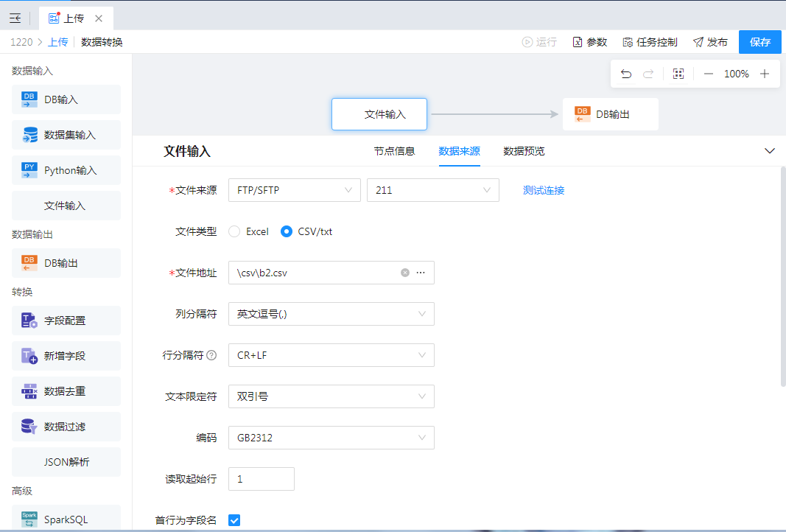Screen dimensions: 786x532
Task: Zoom out canvas with minus icon
Action: pos(708,74)
